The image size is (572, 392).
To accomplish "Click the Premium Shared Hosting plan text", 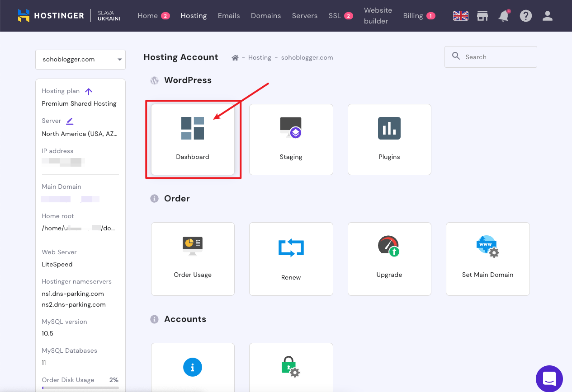I will point(79,104).
